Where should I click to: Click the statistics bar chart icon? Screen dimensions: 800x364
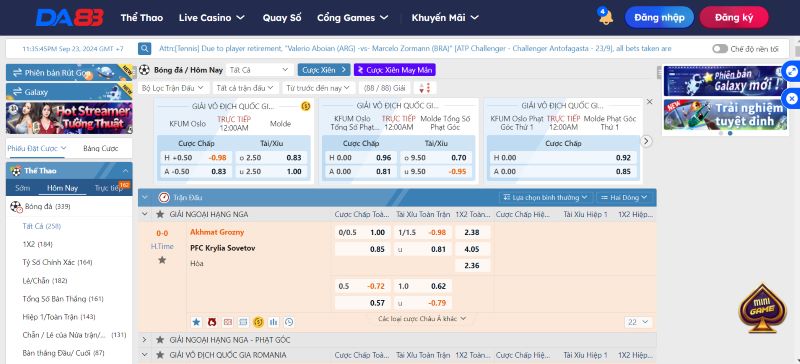273,322
